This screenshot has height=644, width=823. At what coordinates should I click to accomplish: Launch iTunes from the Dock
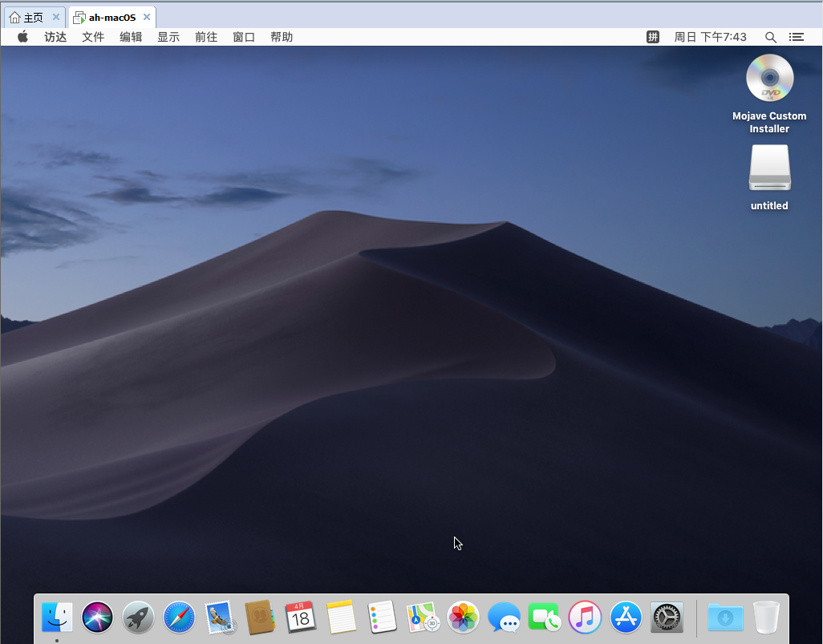coord(585,617)
